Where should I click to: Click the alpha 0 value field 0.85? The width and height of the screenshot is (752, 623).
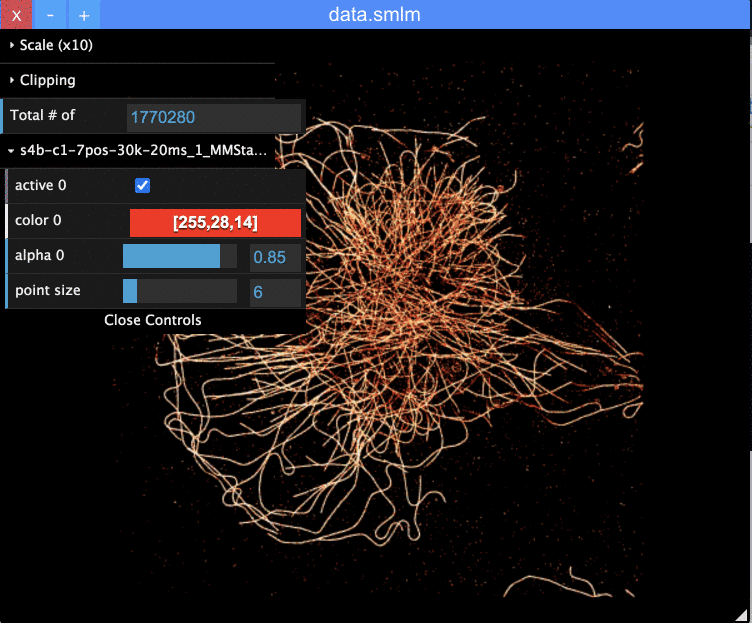[x=275, y=257]
